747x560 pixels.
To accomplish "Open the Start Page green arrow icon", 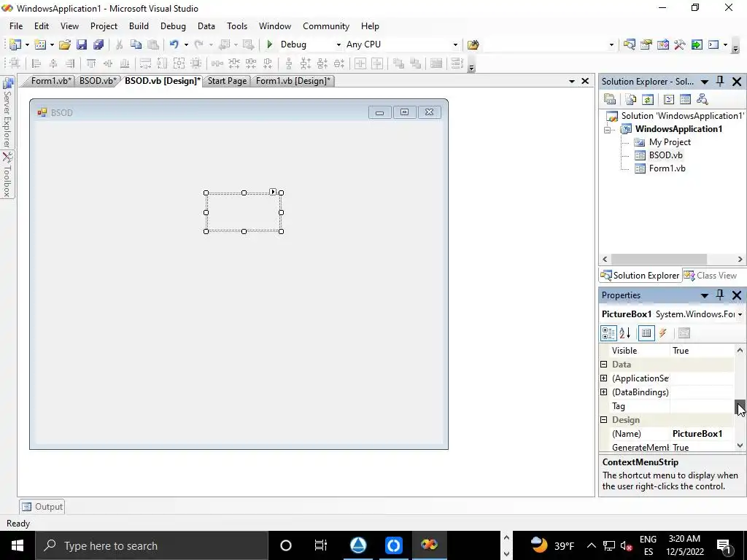I will tap(697, 44).
